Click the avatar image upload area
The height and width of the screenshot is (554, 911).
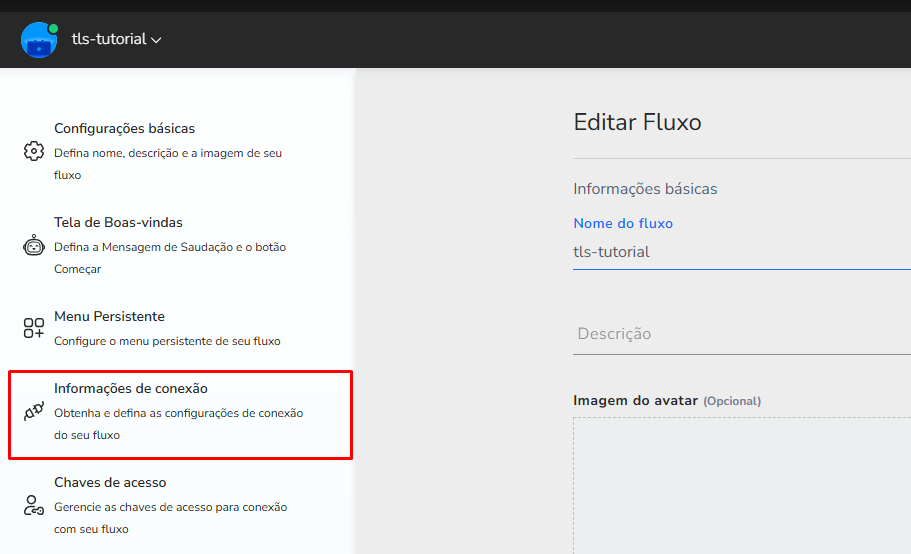tap(742, 485)
